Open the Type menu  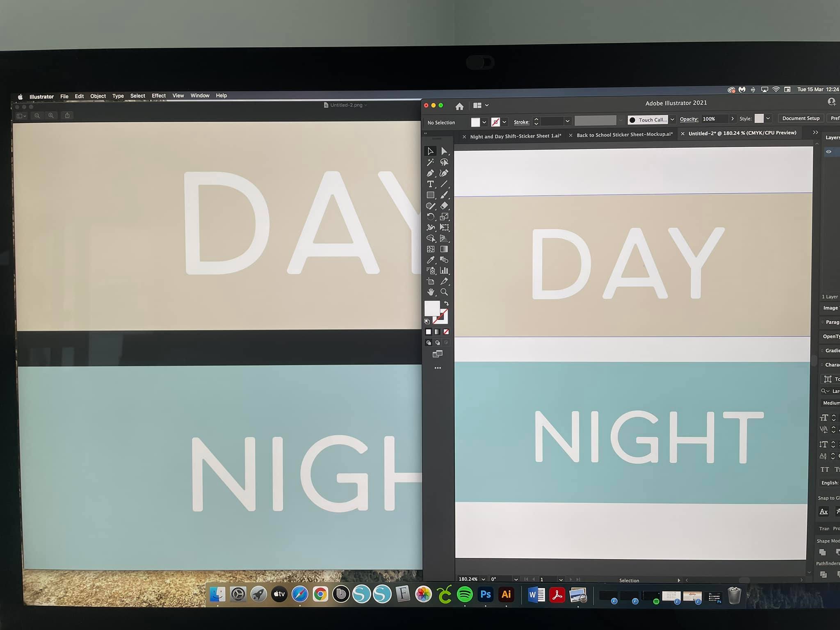(x=118, y=96)
